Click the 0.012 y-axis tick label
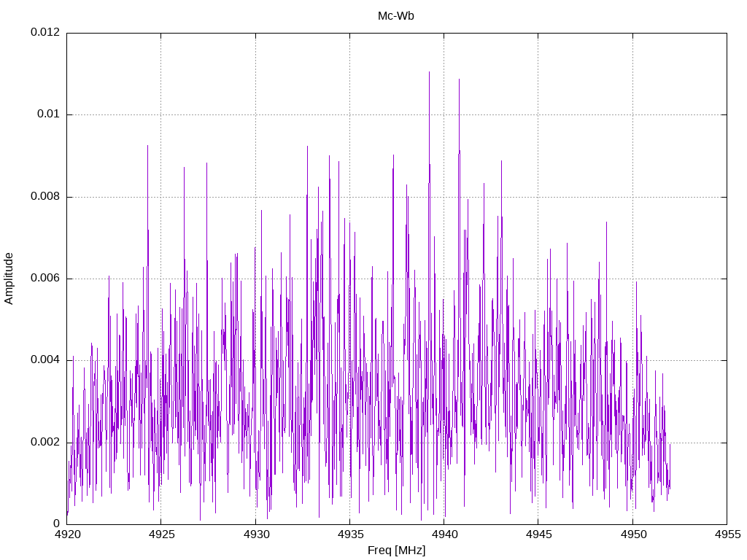 pyautogui.click(x=45, y=32)
